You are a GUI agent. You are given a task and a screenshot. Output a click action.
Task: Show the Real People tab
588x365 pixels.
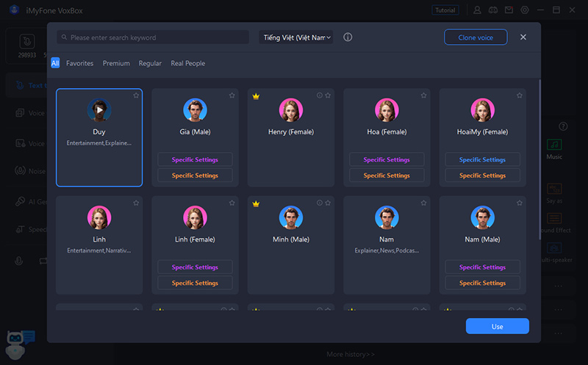coord(188,63)
